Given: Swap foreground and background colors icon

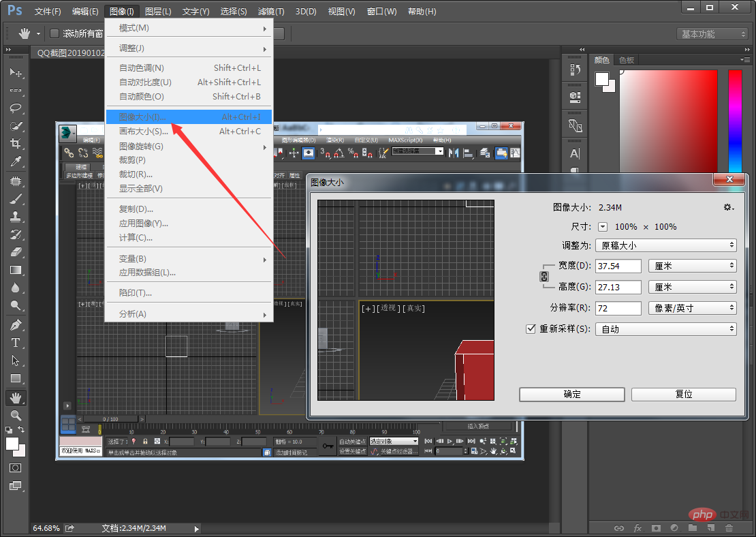Looking at the screenshot, I should (x=21, y=429).
